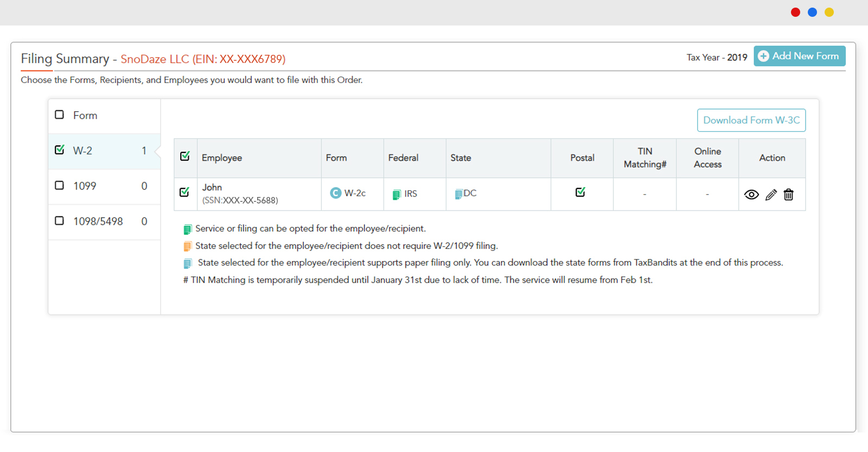This screenshot has height=452, width=868.
Task: Uncheck the W-2 form checkbox
Action: pyautogui.click(x=60, y=150)
